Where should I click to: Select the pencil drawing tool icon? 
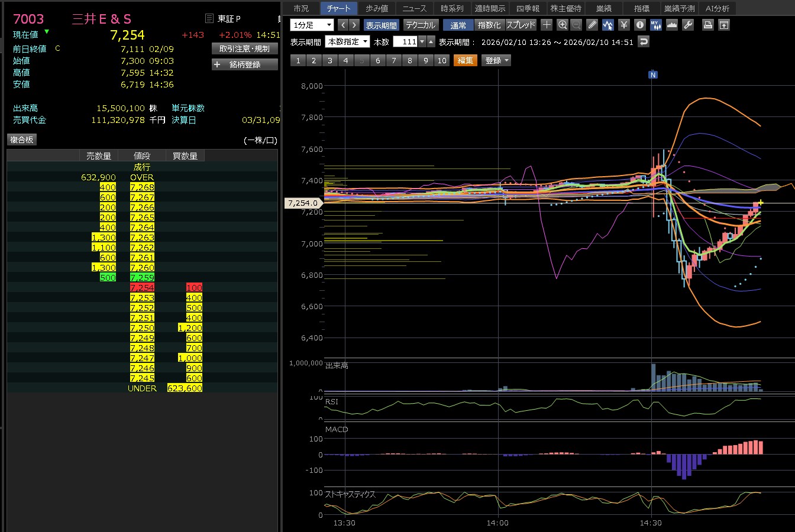(592, 25)
